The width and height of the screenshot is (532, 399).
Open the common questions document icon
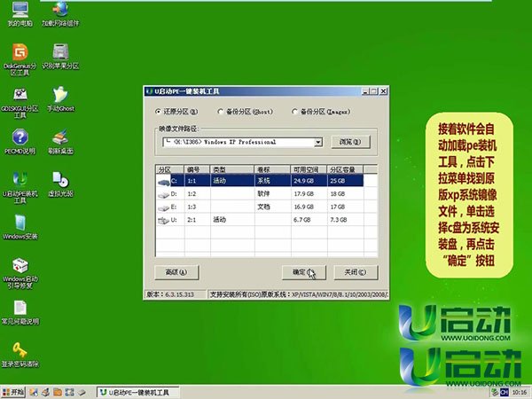click(x=20, y=312)
